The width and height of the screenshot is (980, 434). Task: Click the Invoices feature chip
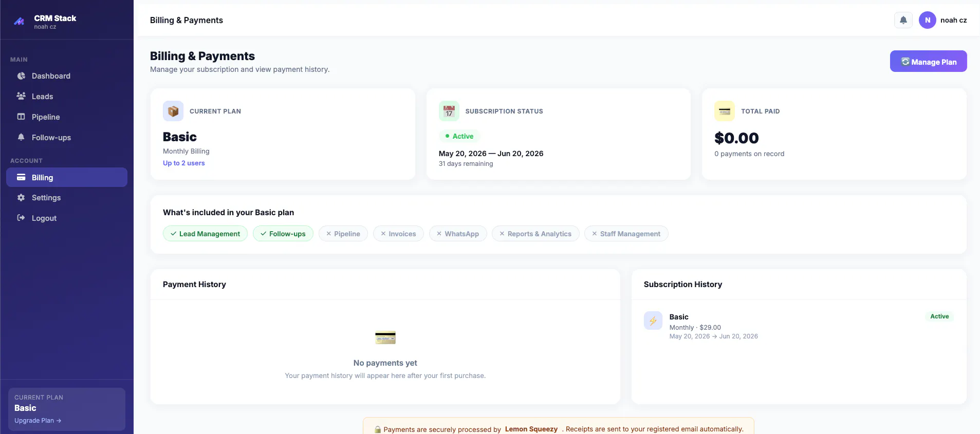coord(398,234)
